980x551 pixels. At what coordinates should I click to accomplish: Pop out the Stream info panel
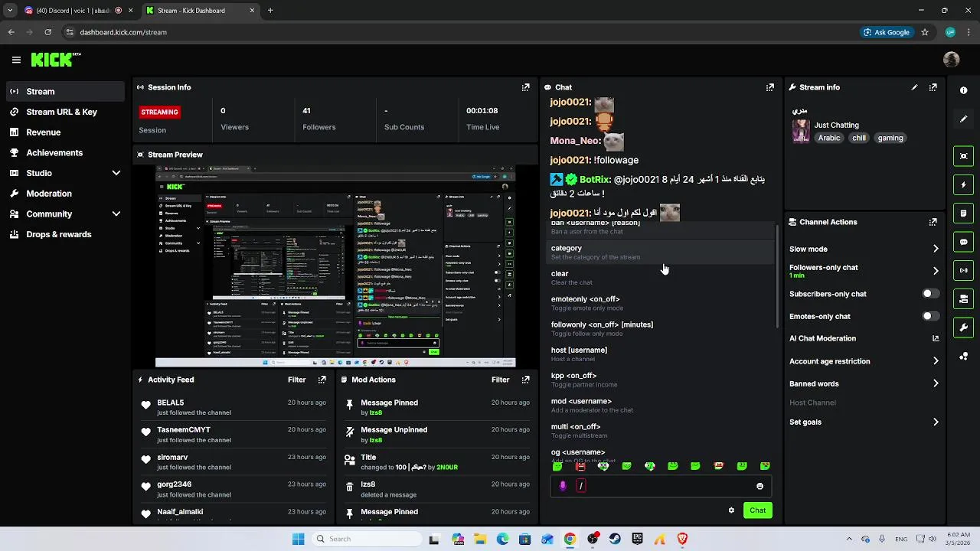click(x=933, y=87)
